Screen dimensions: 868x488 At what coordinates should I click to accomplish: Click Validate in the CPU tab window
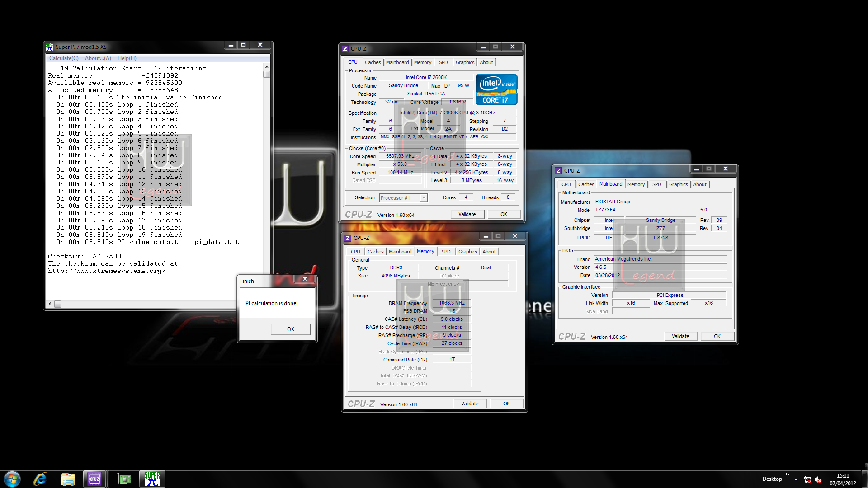467,214
